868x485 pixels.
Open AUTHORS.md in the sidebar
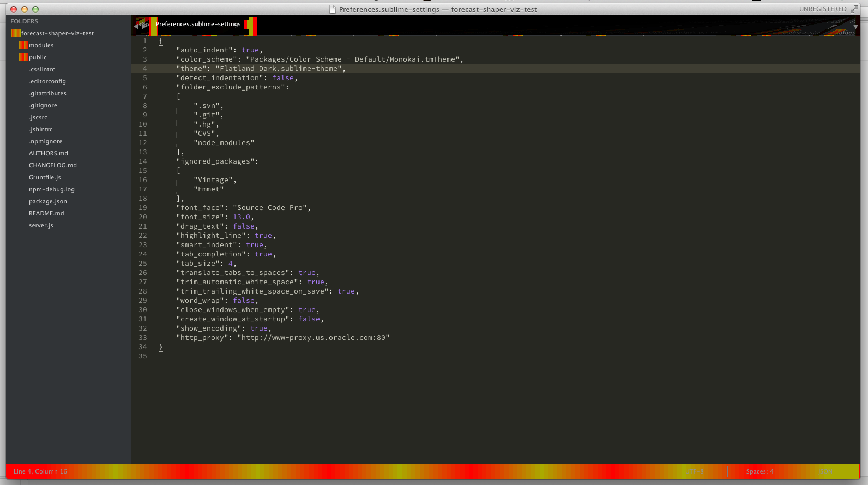tap(49, 153)
